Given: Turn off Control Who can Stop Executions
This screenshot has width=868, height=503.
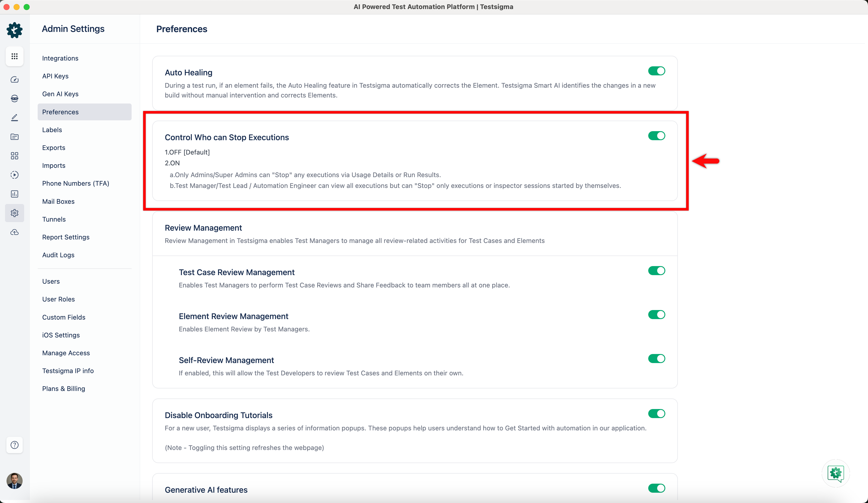Looking at the screenshot, I should click(x=656, y=136).
